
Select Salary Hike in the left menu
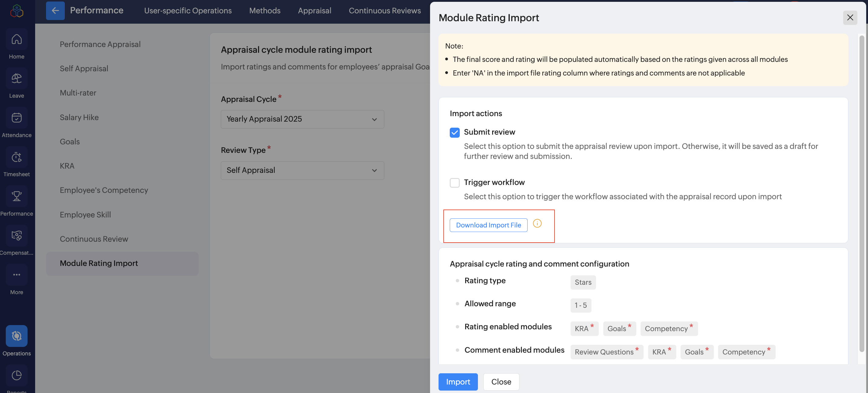pos(79,117)
